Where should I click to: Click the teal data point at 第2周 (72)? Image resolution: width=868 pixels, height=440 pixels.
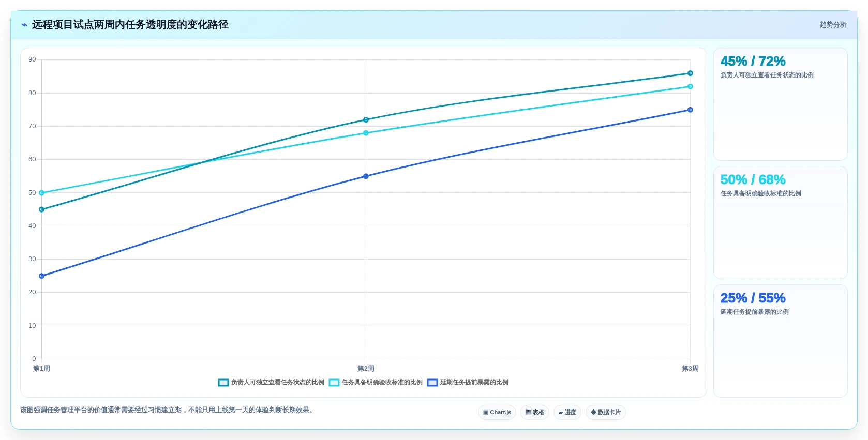(366, 120)
